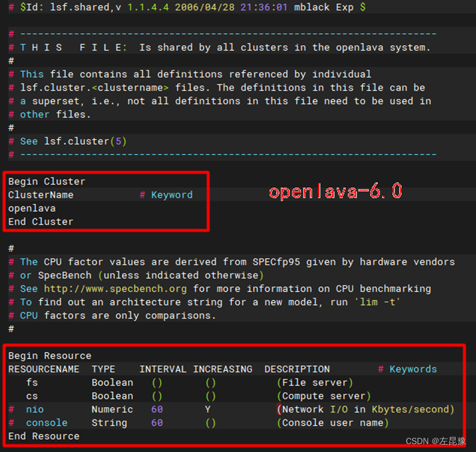Click the 'Begin Cluster' line
Viewport: 476px width, 452px height.
click(x=47, y=182)
